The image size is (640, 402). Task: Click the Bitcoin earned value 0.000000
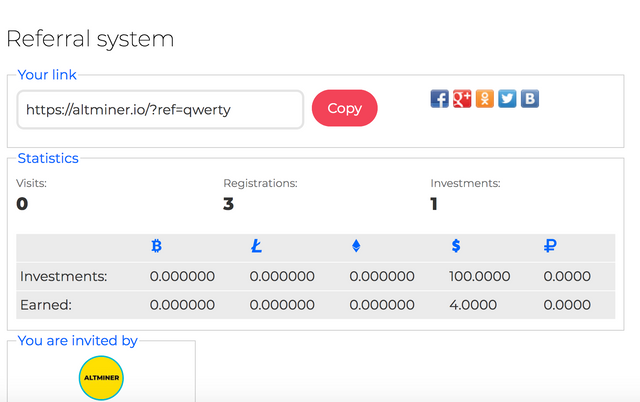click(182, 305)
